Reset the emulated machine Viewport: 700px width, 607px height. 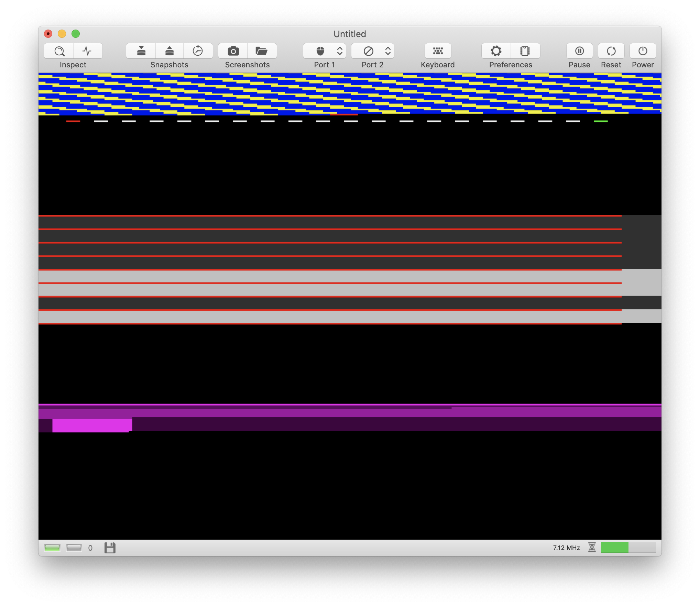pyautogui.click(x=611, y=51)
